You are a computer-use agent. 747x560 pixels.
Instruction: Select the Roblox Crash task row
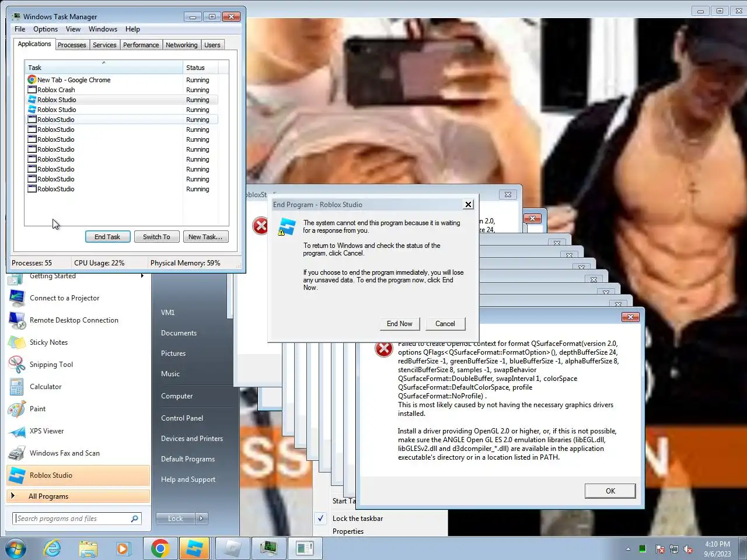[x=123, y=90]
